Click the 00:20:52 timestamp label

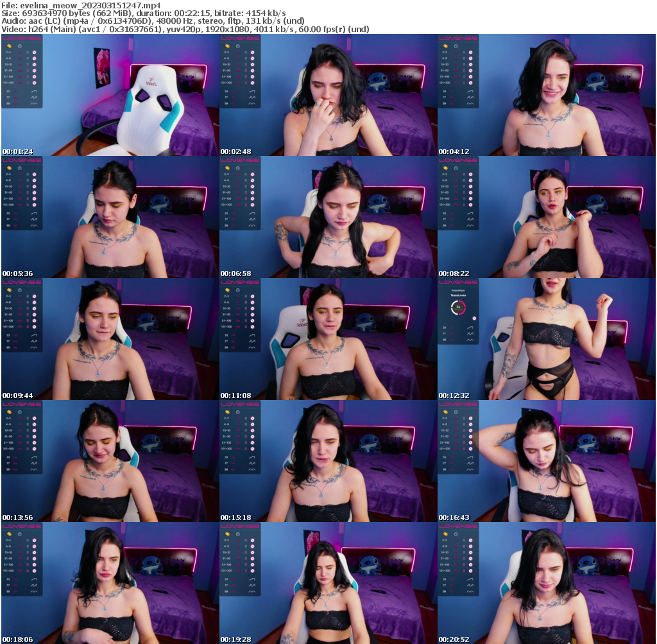(454, 640)
